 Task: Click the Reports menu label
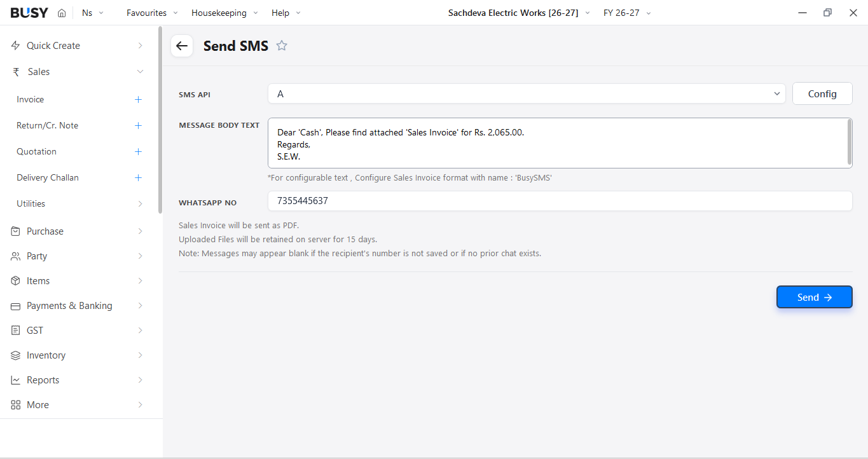pyautogui.click(x=43, y=380)
